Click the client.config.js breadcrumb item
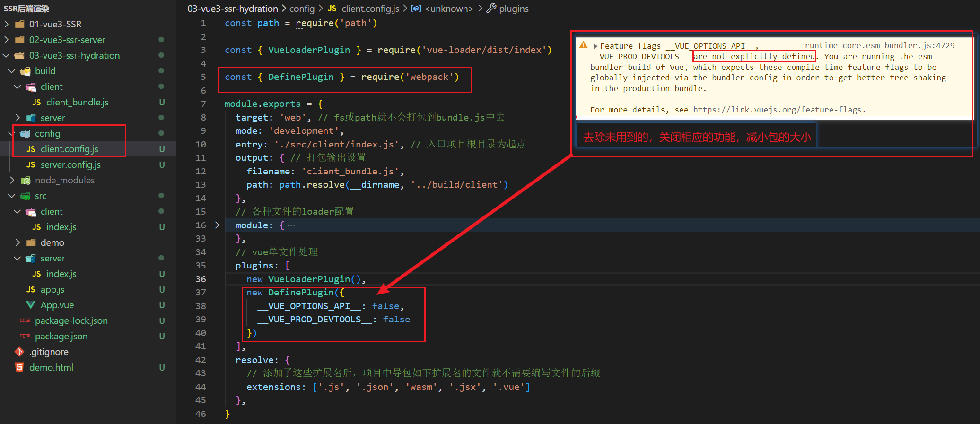This screenshot has width=980, height=424. 370,9
